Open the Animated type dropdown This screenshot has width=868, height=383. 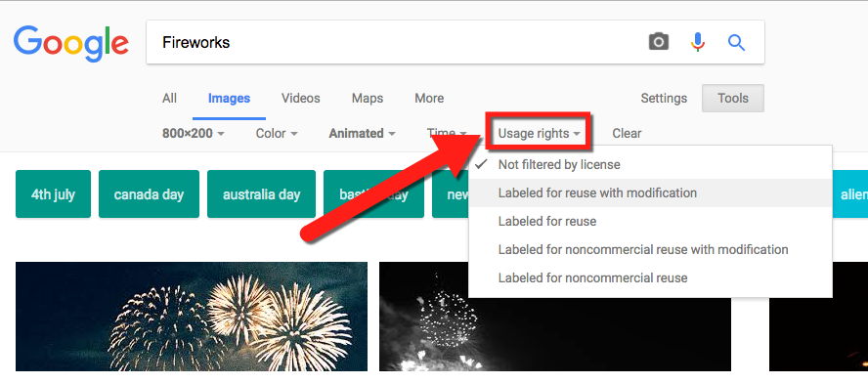362,134
